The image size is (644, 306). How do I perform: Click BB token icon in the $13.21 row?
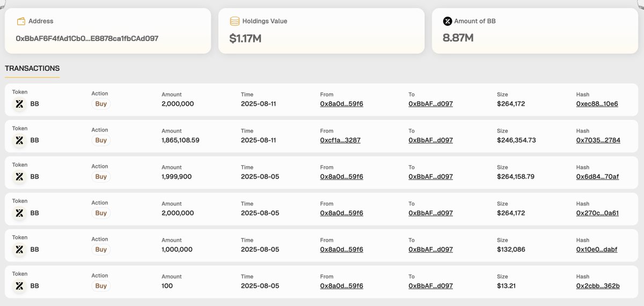coord(19,286)
